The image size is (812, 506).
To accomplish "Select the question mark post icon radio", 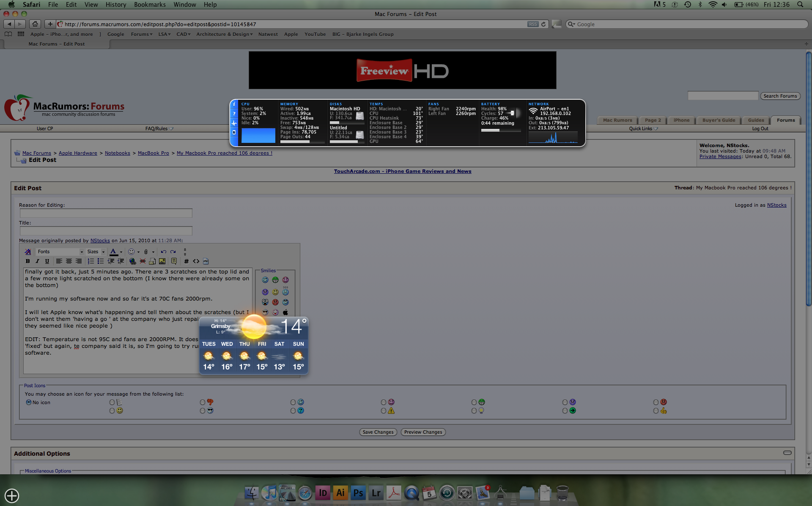I will click(293, 411).
